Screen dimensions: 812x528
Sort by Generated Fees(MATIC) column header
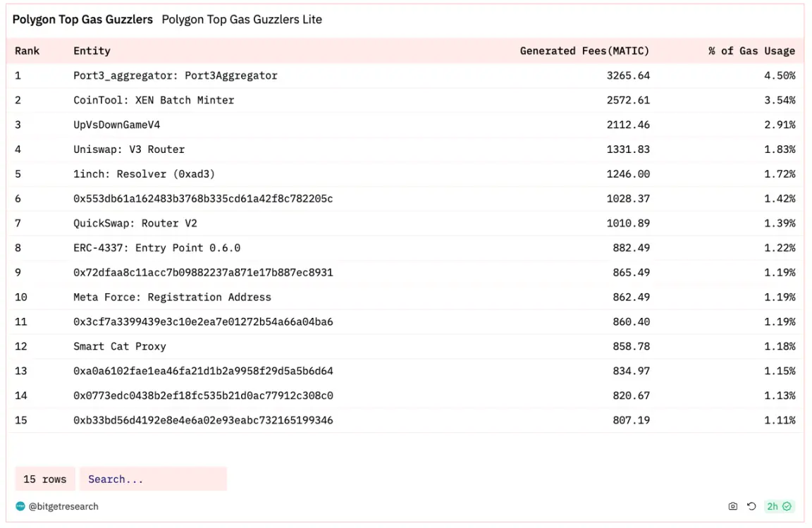tap(584, 51)
